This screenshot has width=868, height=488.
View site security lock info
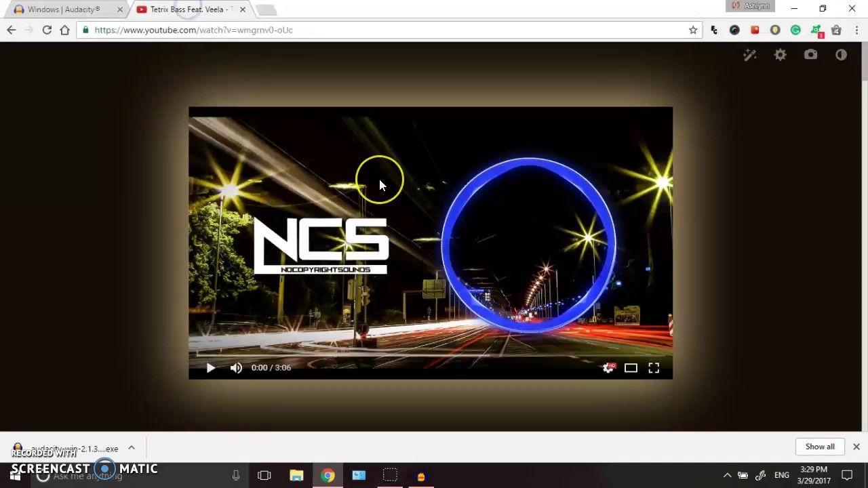coord(85,30)
